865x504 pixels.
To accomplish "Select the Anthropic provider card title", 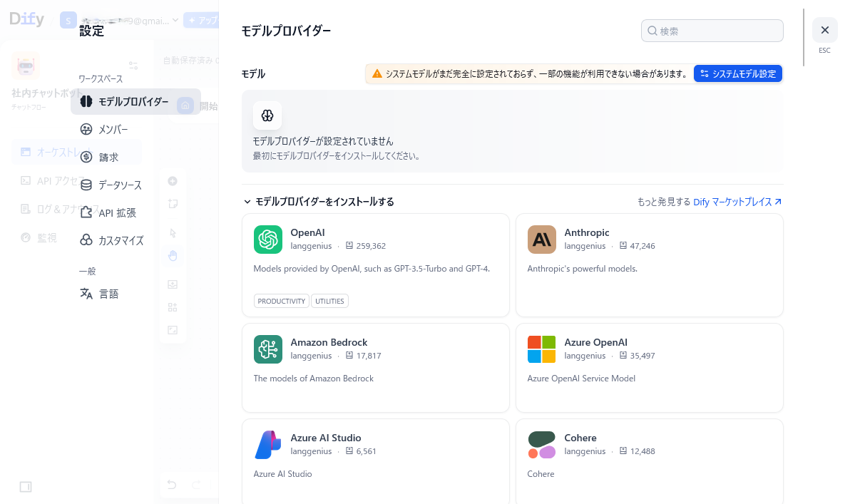I will 587,232.
